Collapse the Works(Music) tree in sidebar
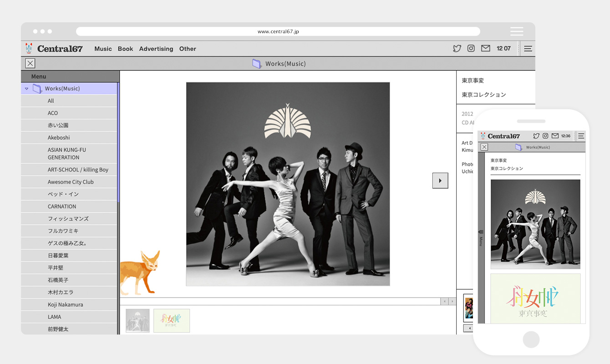 click(x=26, y=88)
